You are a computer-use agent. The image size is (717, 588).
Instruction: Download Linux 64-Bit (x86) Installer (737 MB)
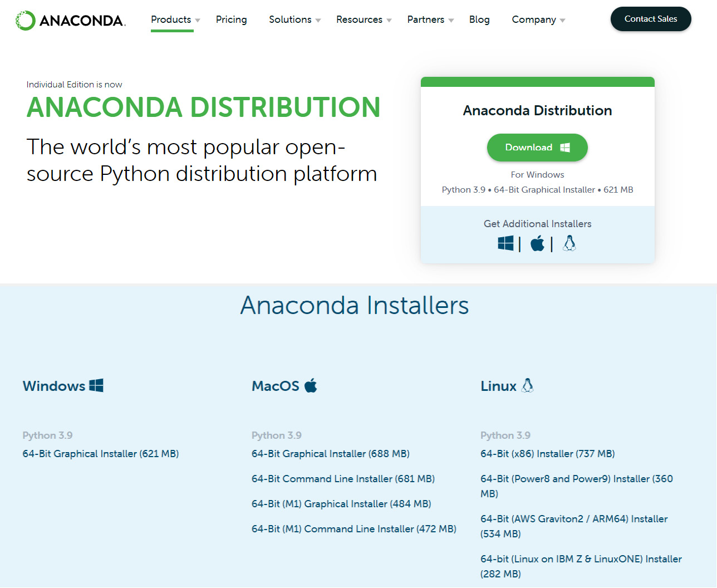coord(548,454)
